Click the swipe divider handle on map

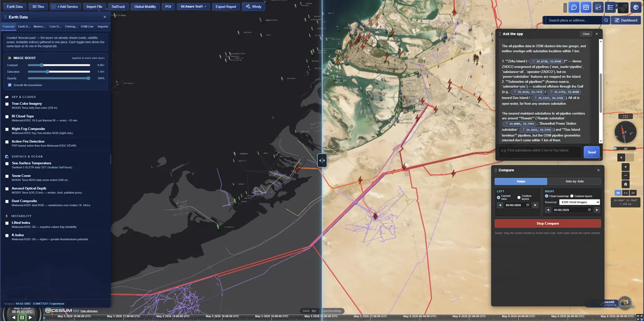point(322,160)
